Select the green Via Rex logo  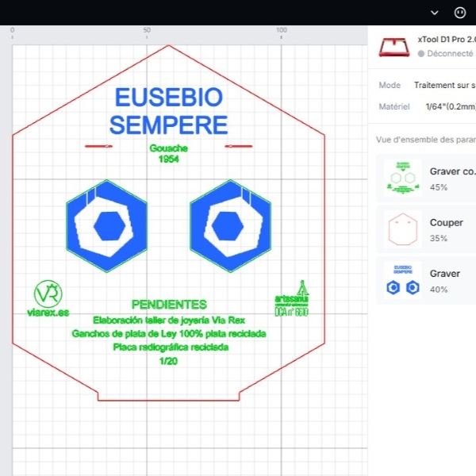pyautogui.click(x=48, y=298)
